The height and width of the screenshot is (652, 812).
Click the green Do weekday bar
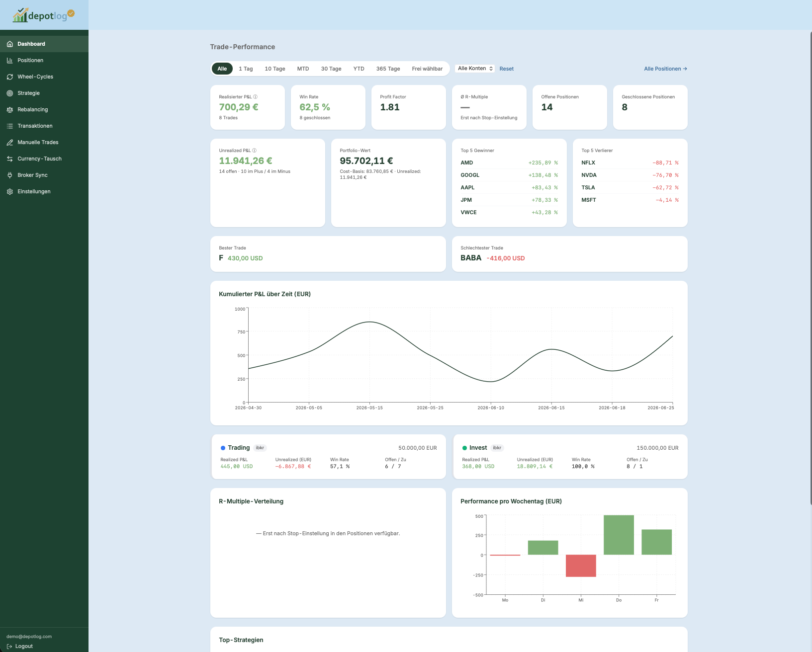(619, 535)
